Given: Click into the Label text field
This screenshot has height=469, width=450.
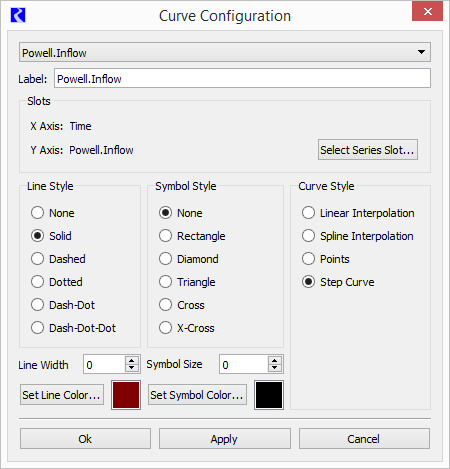Looking at the screenshot, I should (242, 79).
